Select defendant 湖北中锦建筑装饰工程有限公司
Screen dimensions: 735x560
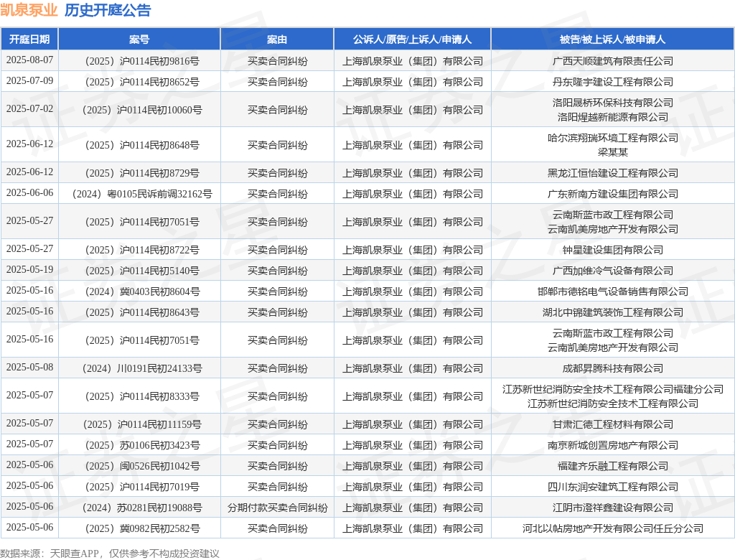[613, 312]
